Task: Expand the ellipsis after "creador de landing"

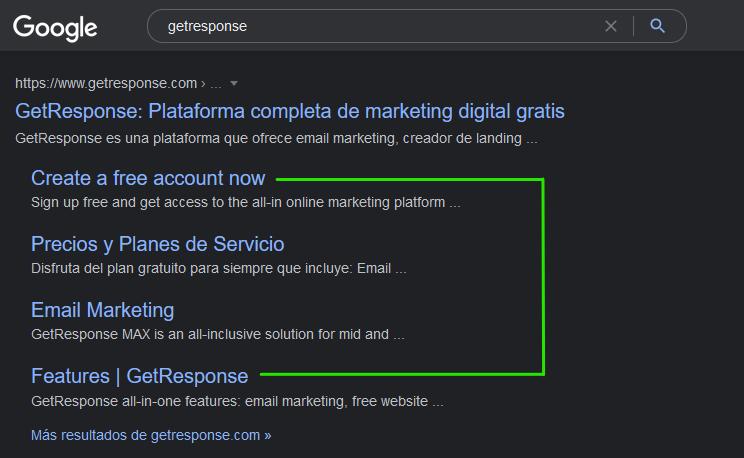Action: tap(532, 139)
